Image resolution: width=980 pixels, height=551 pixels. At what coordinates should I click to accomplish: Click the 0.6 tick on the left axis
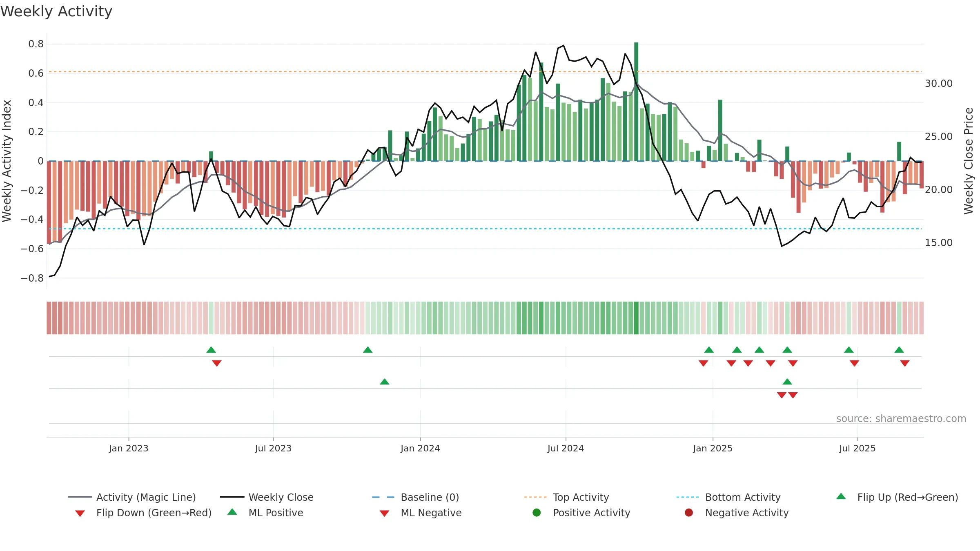(36, 73)
